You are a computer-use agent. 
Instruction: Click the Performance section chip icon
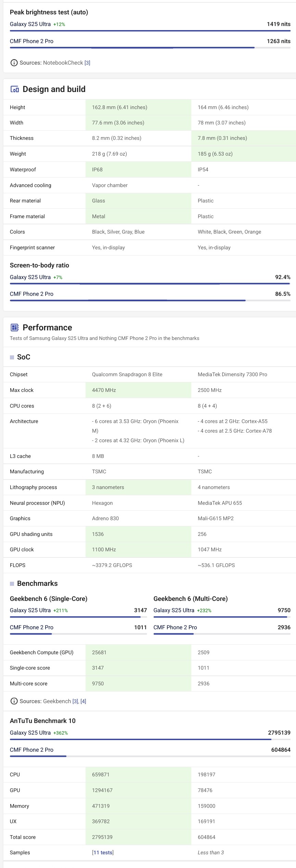click(x=15, y=328)
